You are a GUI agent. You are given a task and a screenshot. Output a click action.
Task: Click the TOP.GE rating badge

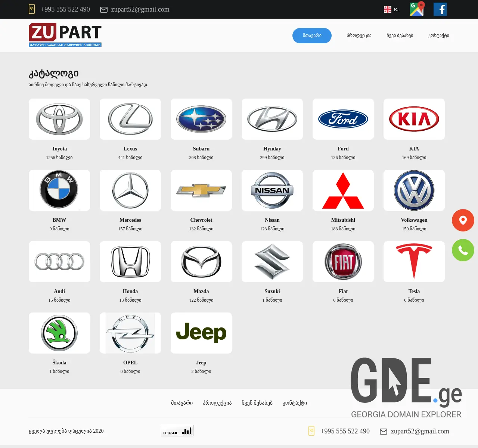point(177,430)
